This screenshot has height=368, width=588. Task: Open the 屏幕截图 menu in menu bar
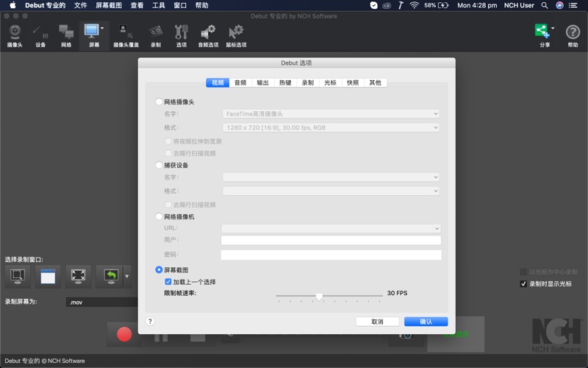109,5
